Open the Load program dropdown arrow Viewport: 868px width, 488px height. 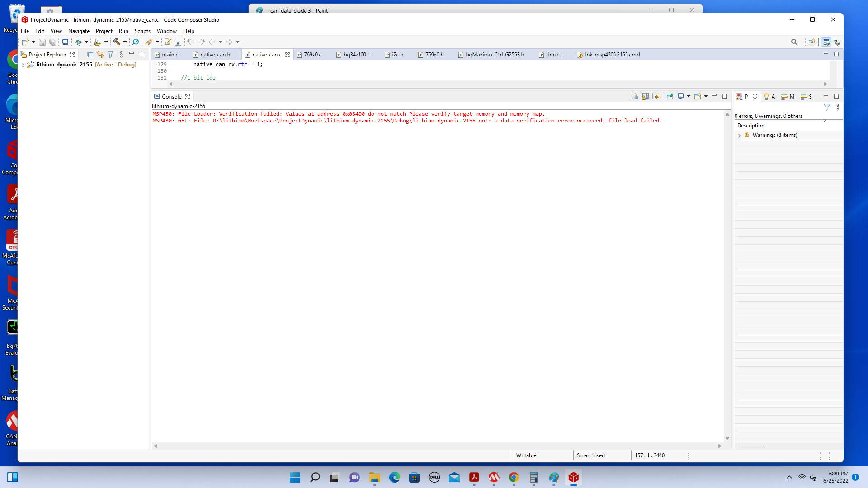coord(106,42)
